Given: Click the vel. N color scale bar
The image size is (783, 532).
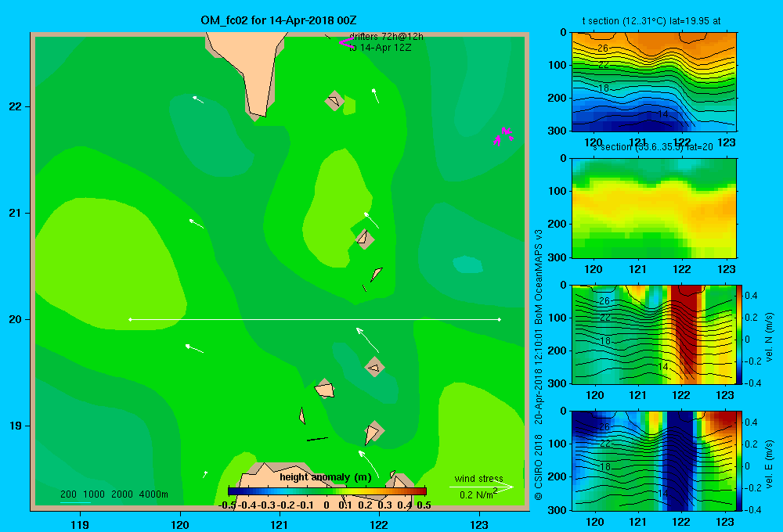Looking at the screenshot, I should pos(739,334).
